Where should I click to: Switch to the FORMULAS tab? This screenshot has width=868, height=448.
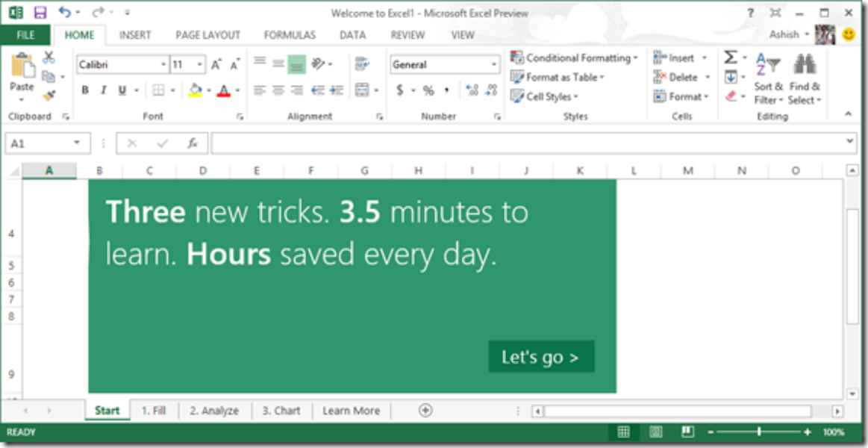[290, 35]
